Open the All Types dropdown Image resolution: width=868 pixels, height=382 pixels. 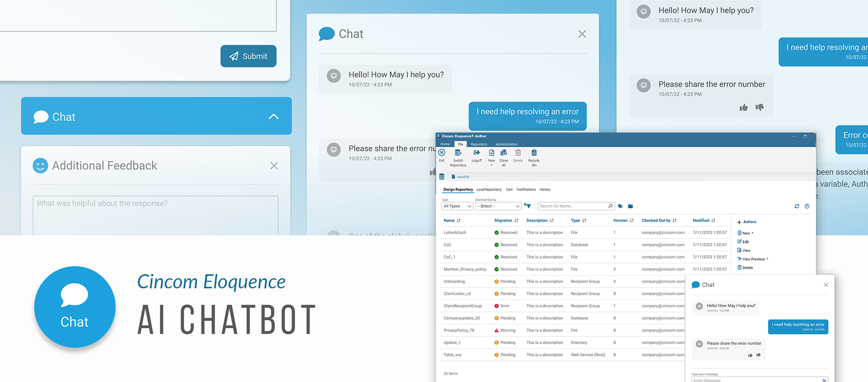[x=457, y=206]
